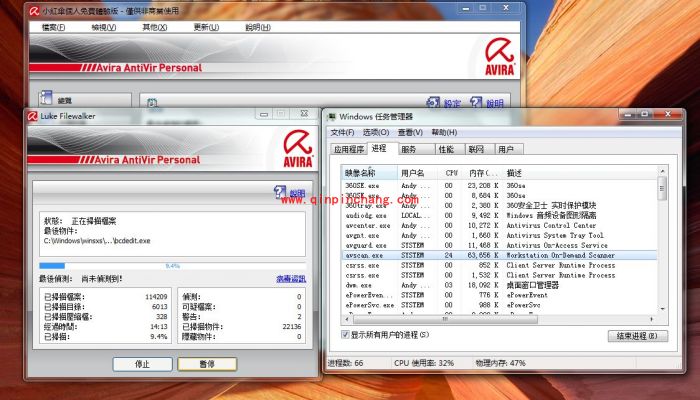Click the process list scroll-up arrow
Image resolution: width=700 pixels, height=400 pixels.
point(662,171)
